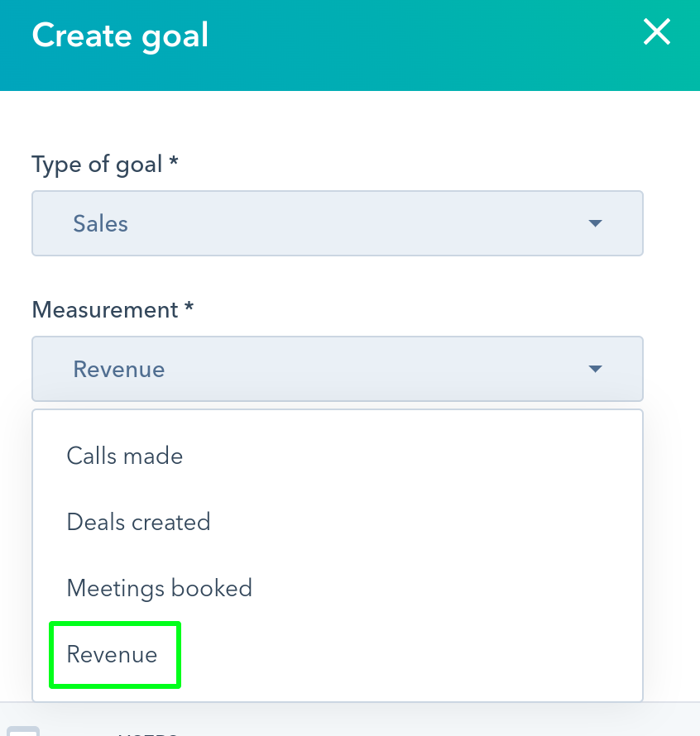Click the chevron on the Sales dropdown
700x736 pixels.
click(x=594, y=222)
